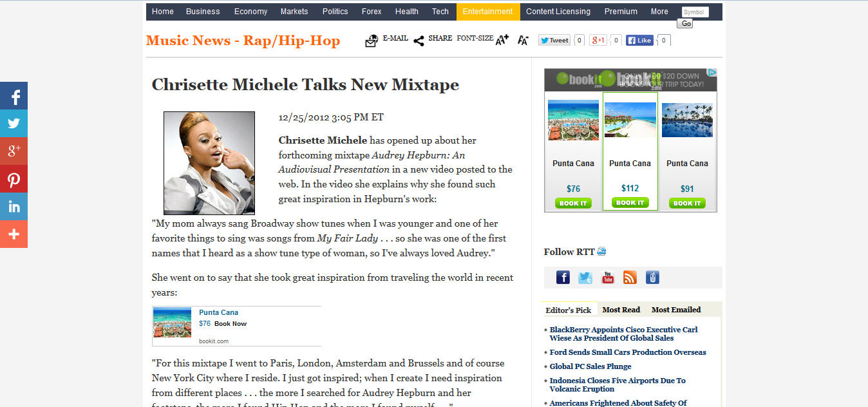Open RTT YouTube channel icon
The width and height of the screenshot is (868, 407).
(x=608, y=278)
